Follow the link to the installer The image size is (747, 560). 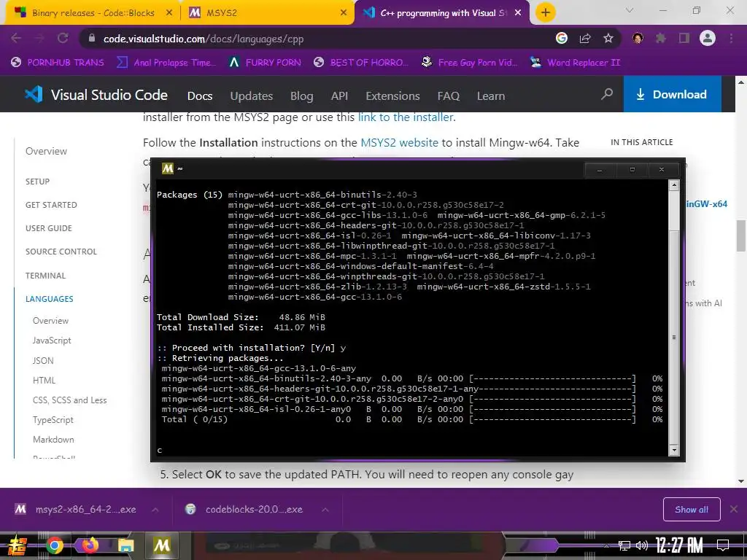point(406,117)
